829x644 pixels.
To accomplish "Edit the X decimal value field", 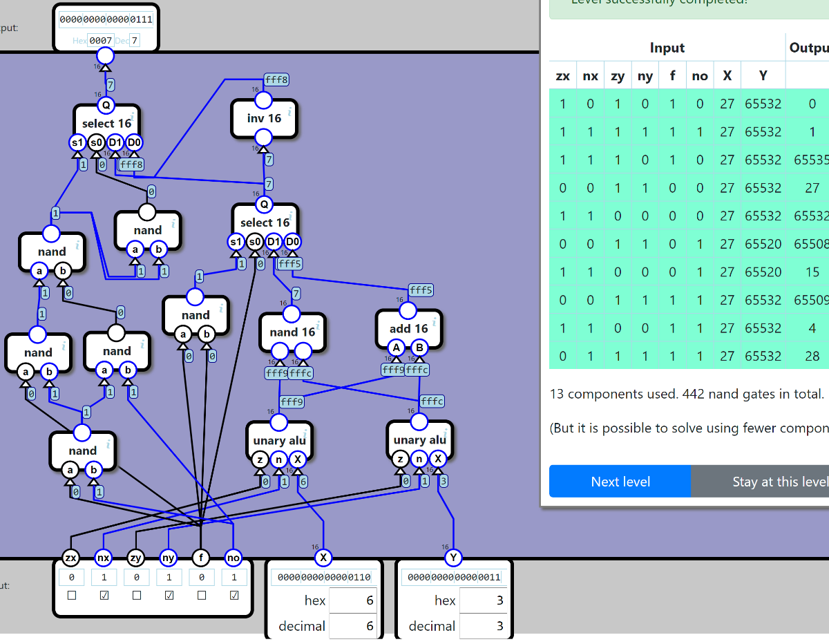I will pyautogui.click(x=353, y=626).
